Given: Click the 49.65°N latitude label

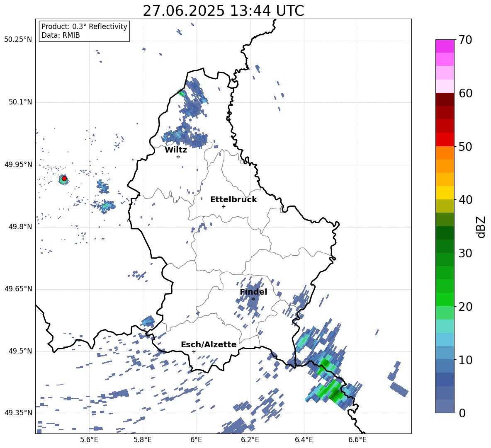Looking at the screenshot, I should 18,289.
